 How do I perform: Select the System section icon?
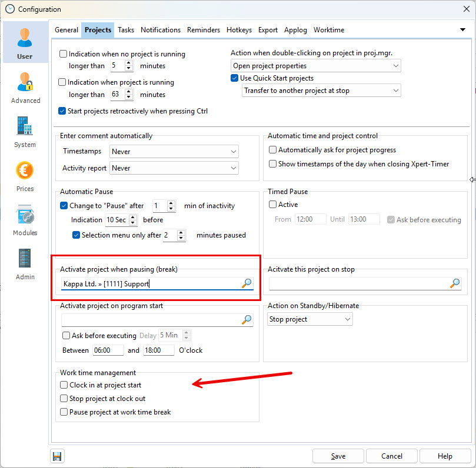(x=25, y=131)
